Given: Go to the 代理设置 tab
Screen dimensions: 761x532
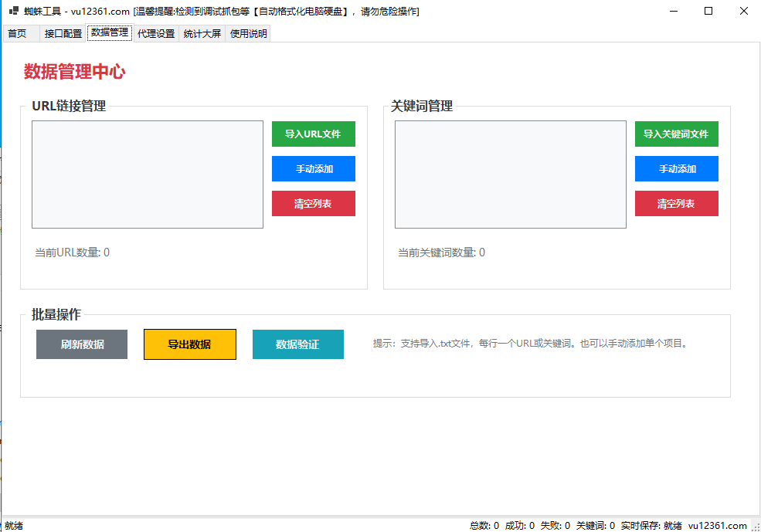Looking at the screenshot, I should pos(156,34).
